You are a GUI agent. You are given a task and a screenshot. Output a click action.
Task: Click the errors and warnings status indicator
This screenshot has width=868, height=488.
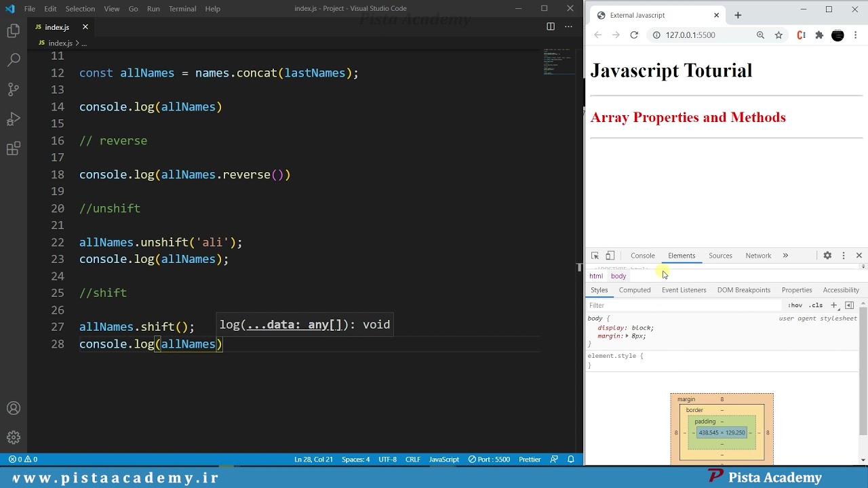click(22, 459)
